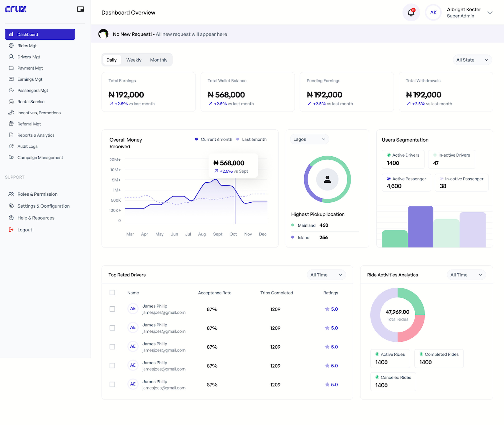Open the Lagos location dropdown
The height and width of the screenshot is (425, 504).
click(x=309, y=139)
